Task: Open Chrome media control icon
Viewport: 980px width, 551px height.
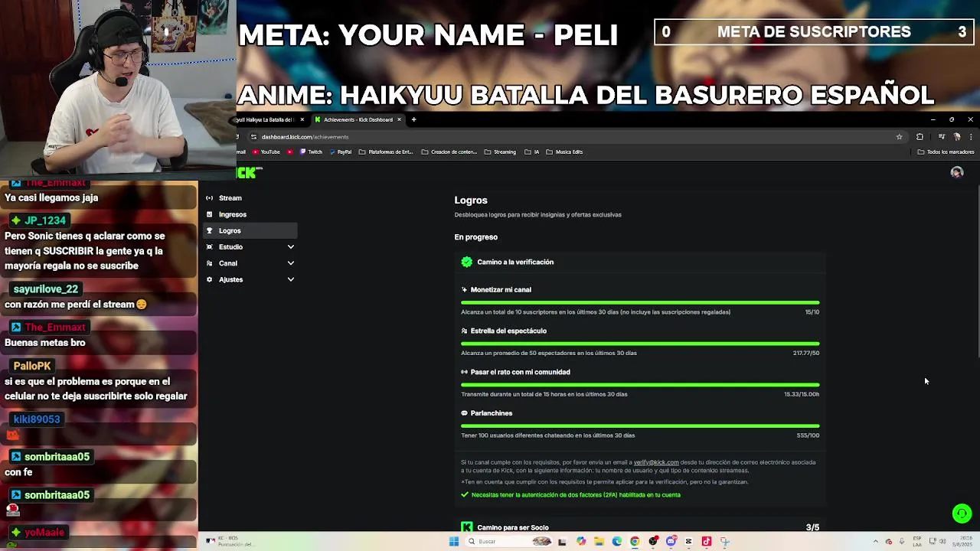Action: click(942, 137)
